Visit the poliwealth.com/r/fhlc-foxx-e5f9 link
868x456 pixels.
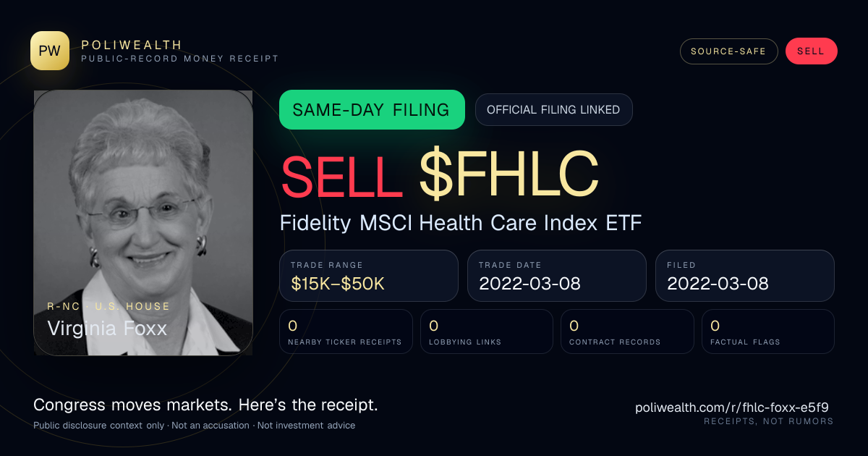click(x=732, y=408)
